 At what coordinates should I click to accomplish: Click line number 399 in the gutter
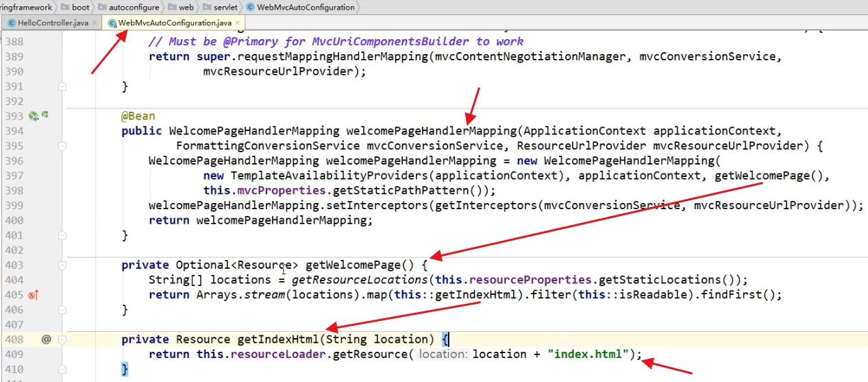click(13, 206)
